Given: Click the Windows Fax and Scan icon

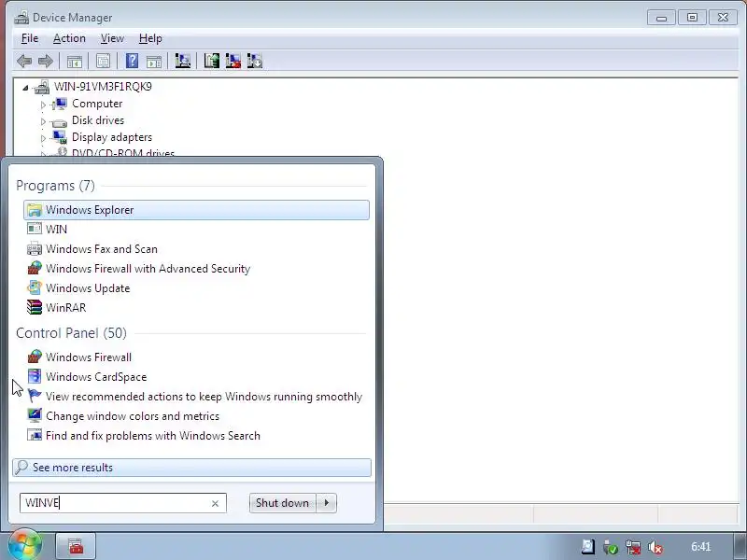Looking at the screenshot, I should pos(35,248).
